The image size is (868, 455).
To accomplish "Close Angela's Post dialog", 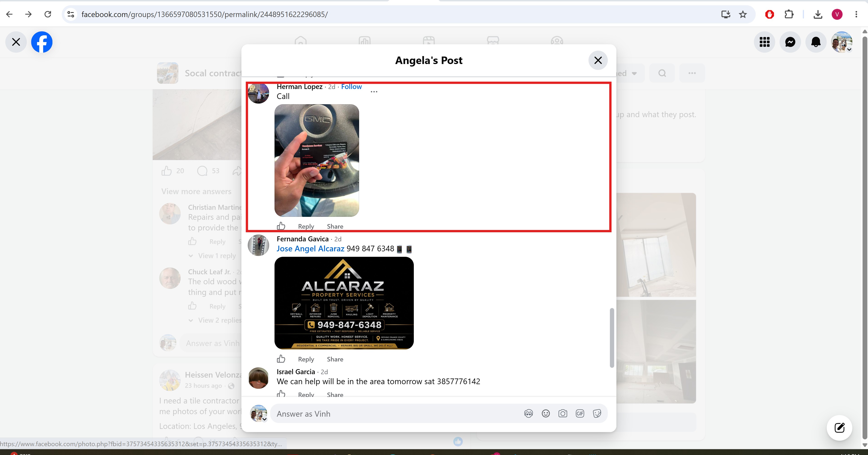I will 598,60.
